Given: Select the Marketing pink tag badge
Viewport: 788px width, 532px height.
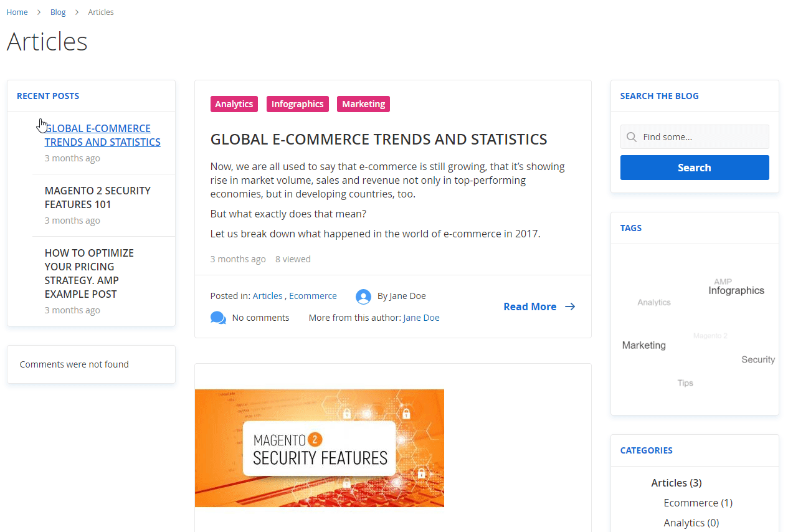Looking at the screenshot, I should 363,104.
